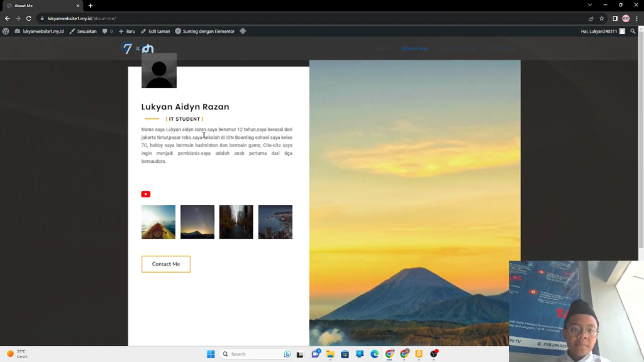The height and width of the screenshot is (362, 644).
Task: Expand the '+ Baru' new content menu
Action: pyautogui.click(x=126, y=31)
